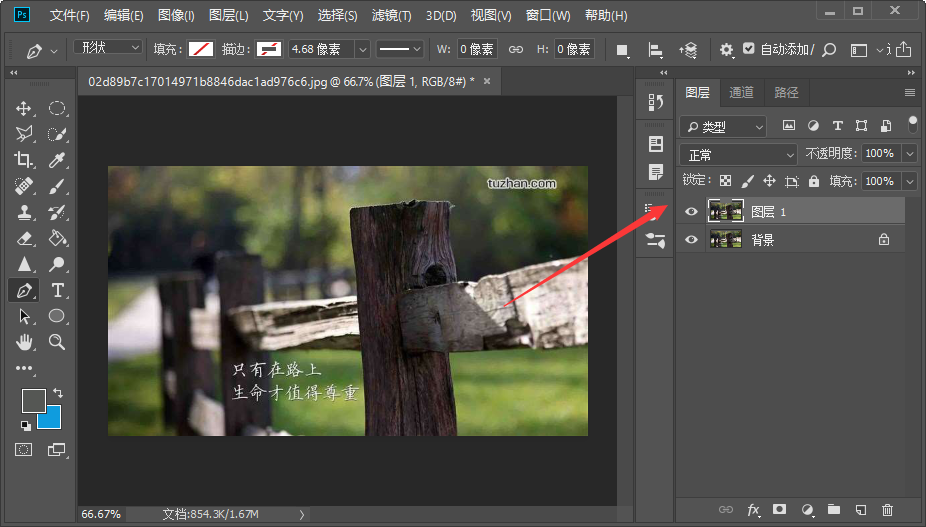Select the Zoom magnifier tool
The image size is (926, 527).
coord(58,342)
